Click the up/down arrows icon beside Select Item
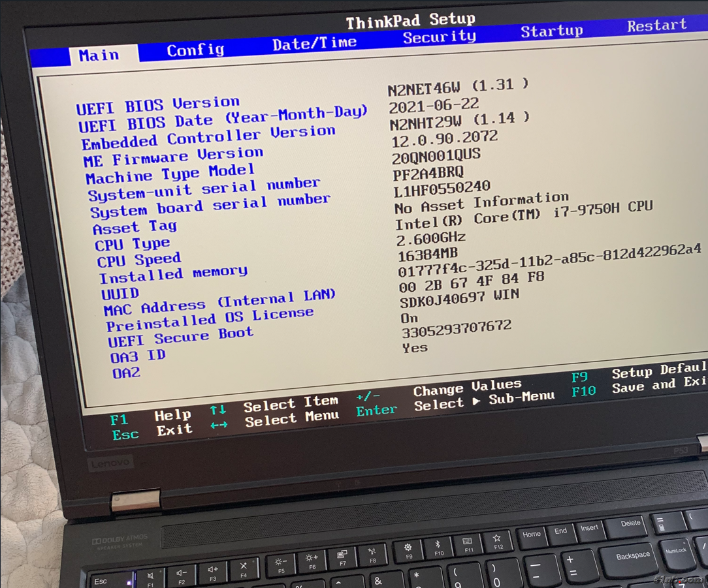The image size is (708, 588). pos(218,410)
